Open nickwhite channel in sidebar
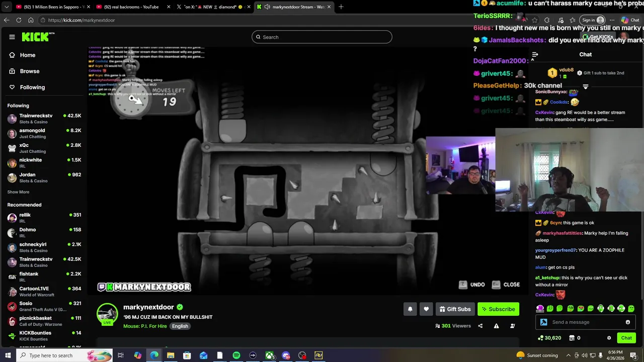Screen dimensions: 644x362 click(44, 163)
